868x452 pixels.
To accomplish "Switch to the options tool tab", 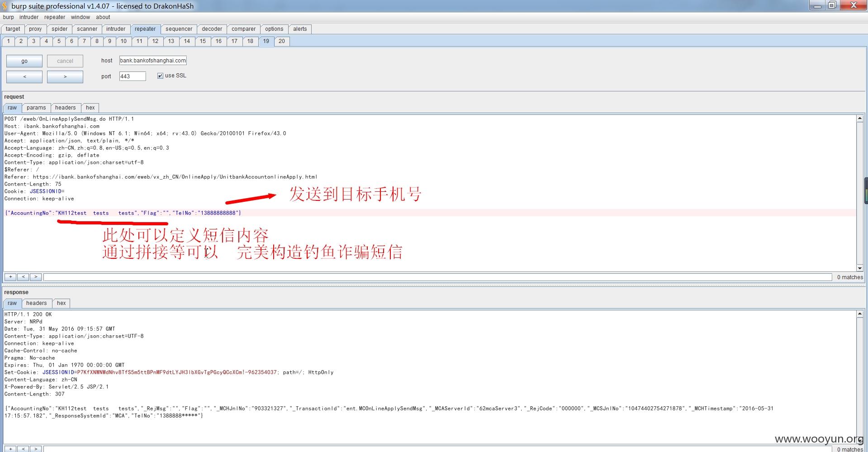I will [x=274, y=29].
